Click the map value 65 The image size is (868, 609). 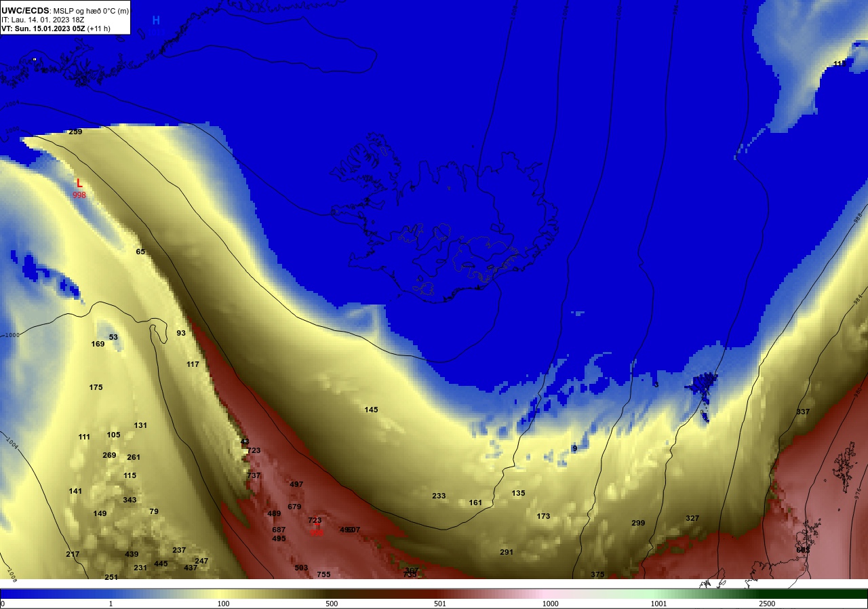click(140, 252)
